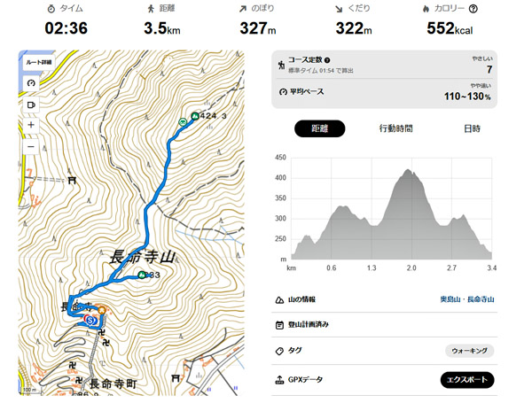This screenshot has height=403, width=532.
Task: Click the 登山計画済み row
Action: [x=309, y=325]
